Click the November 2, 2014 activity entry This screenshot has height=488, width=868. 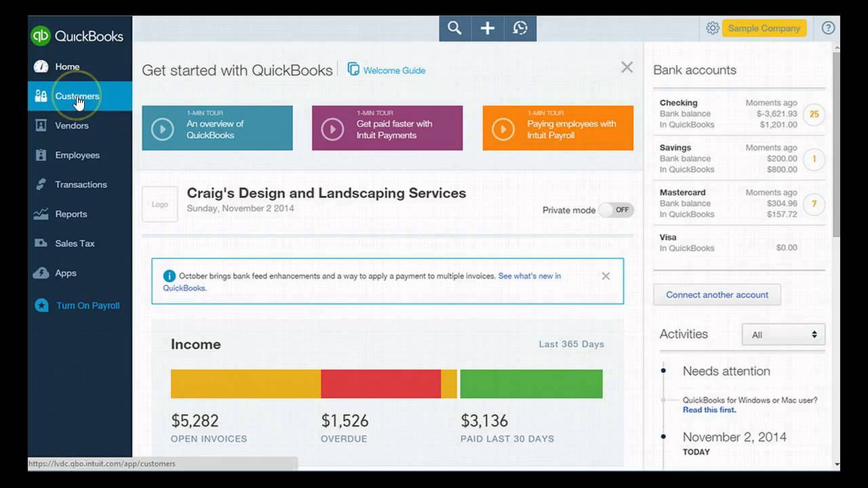(x=734, y=437)
